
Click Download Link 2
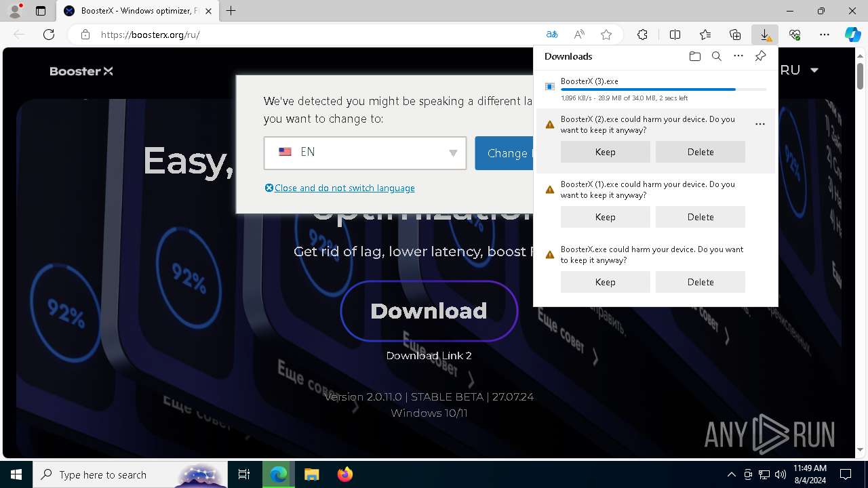(429, 356)
